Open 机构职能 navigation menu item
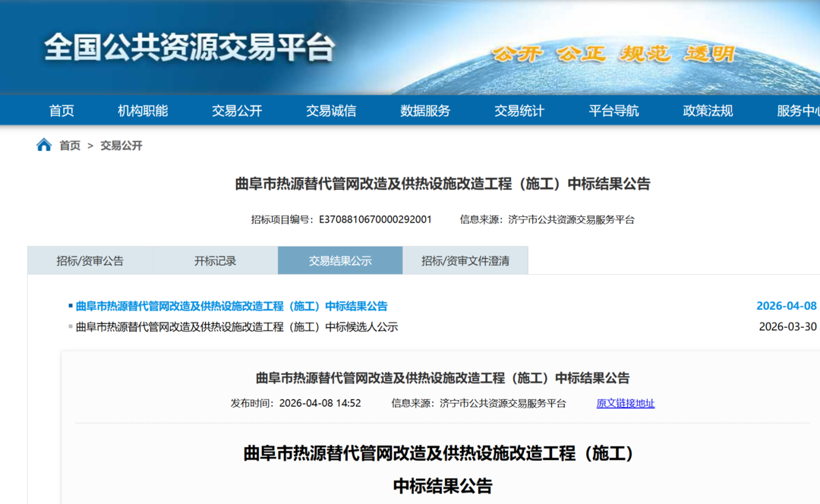Viewport: 820px width, 504px height. pos(143,111)
